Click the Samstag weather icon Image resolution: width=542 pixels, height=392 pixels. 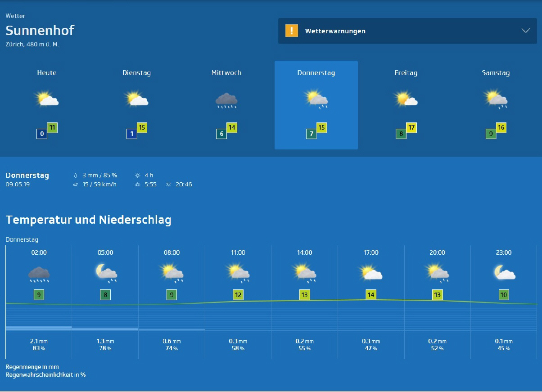[496, 99]
